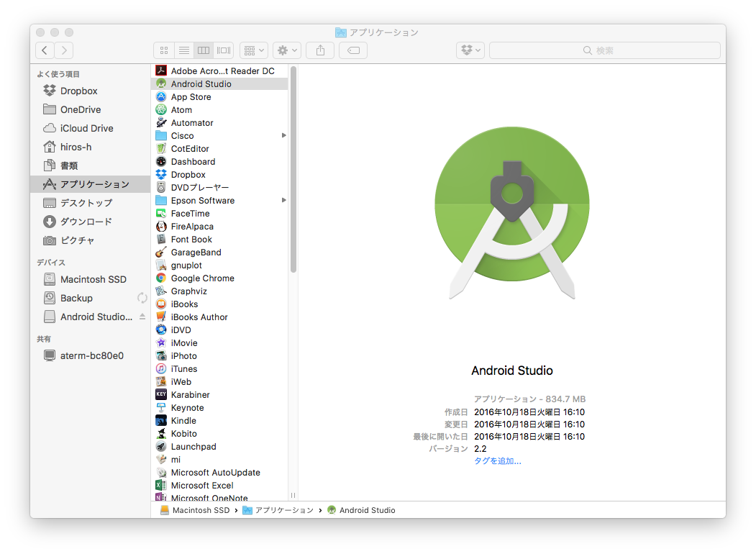Select Adobe Acrobat Reader DC
Image resolution: width=756 pixels, height=554 pixels.
(220, 71)
